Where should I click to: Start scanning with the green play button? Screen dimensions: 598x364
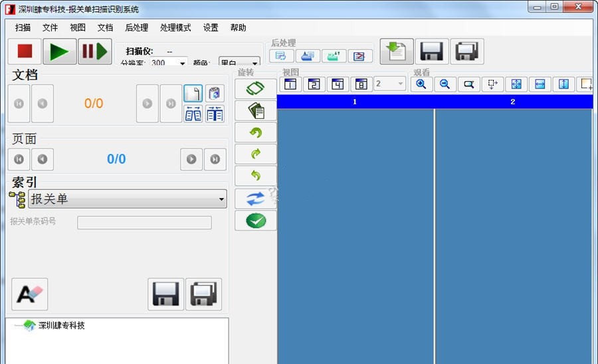pos(60,51)
